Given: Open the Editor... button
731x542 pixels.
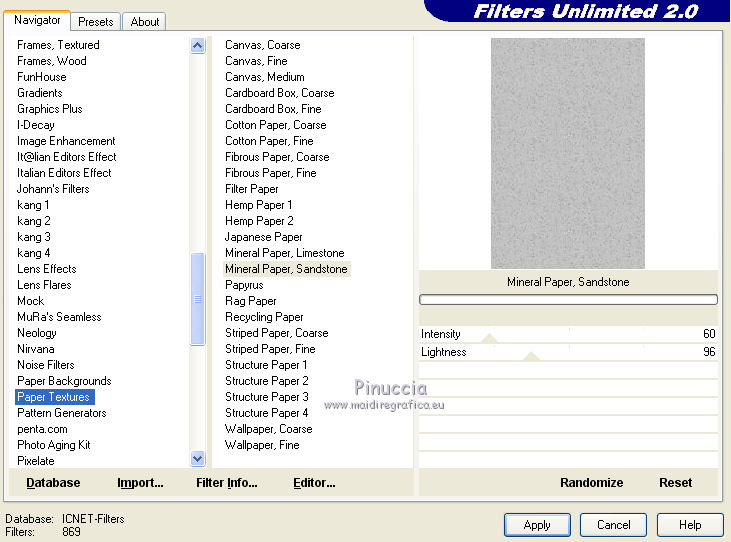Looking at the screenshot, I should 314,483.
